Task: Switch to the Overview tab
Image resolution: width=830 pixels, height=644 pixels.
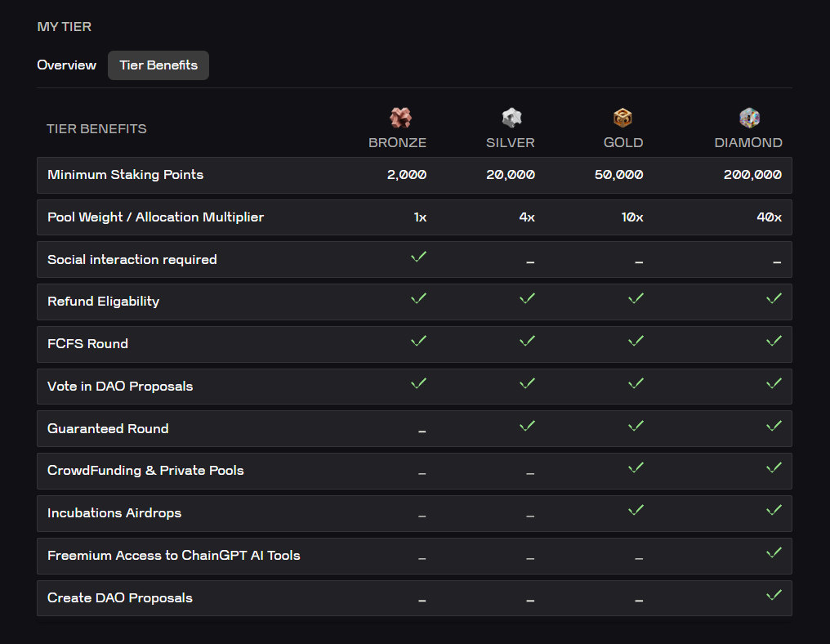Action: (67, 65)
